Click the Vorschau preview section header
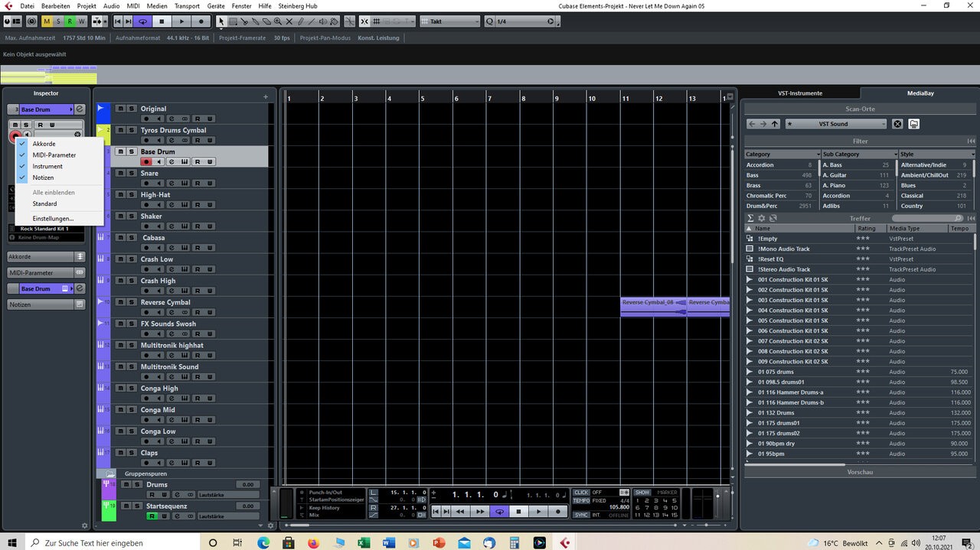The width and height of the screenshot is (980, 550). (860, 472)
